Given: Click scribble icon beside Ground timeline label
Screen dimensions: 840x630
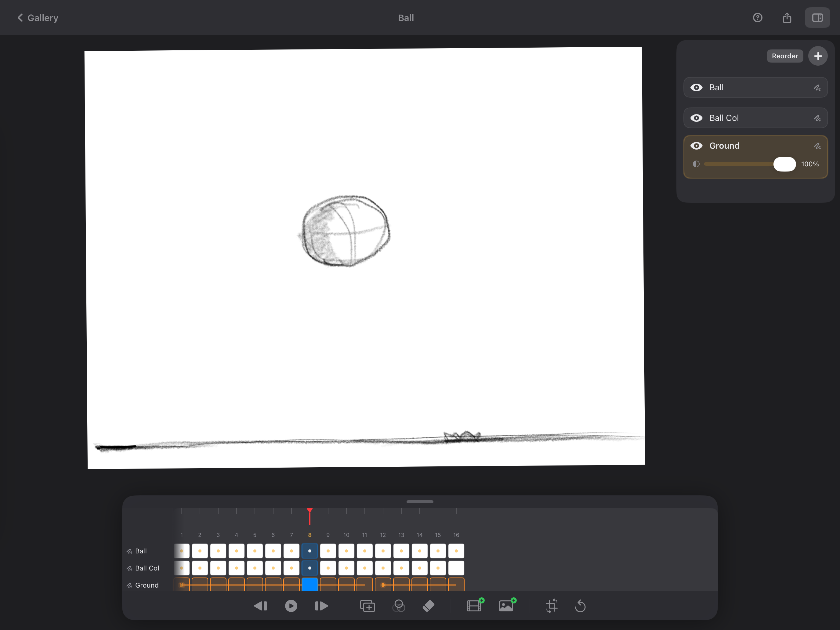Looking at the screenshot, I should point(129,585).
